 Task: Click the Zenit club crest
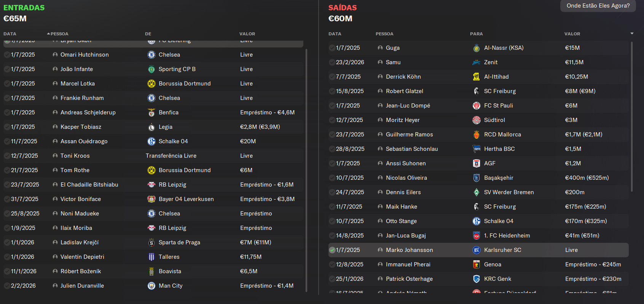(477, 62)
